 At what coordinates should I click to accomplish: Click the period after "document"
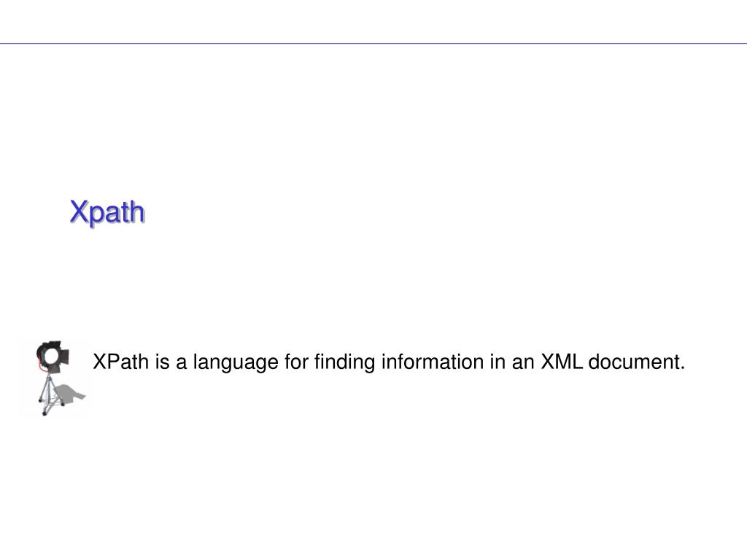point(682,368)
